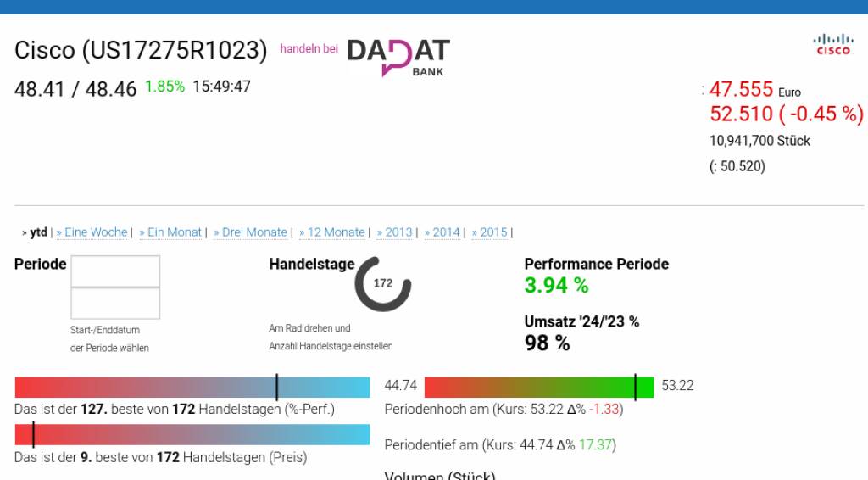Click the Performance Periode 3.94 % value
Screen dimensions: 868x480
coord(556,286)
